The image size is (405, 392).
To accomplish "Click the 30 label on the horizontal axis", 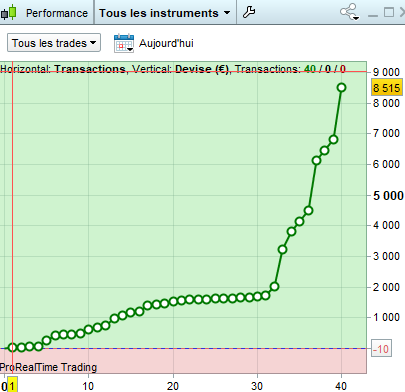I will [257, 386].
